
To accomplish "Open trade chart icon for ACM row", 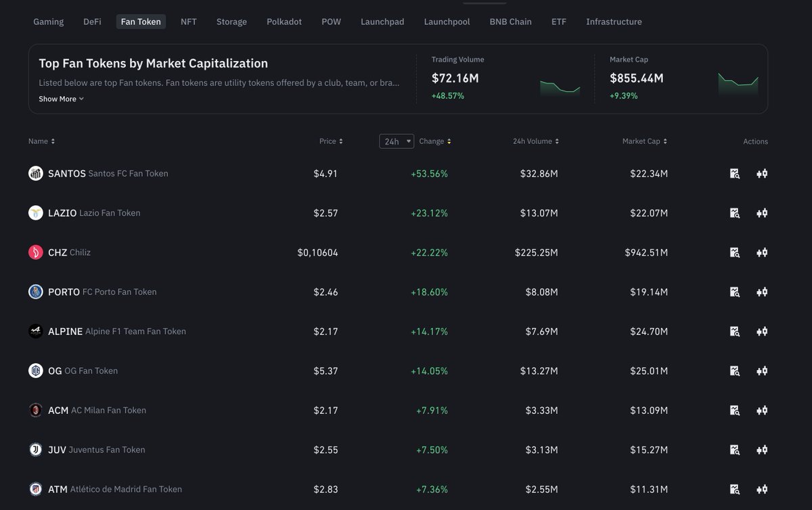I will 762,410.
